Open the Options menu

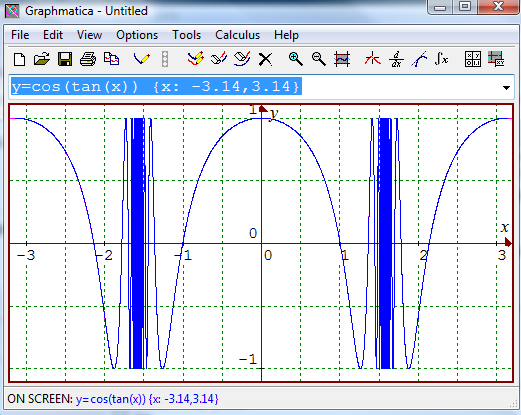137,35
